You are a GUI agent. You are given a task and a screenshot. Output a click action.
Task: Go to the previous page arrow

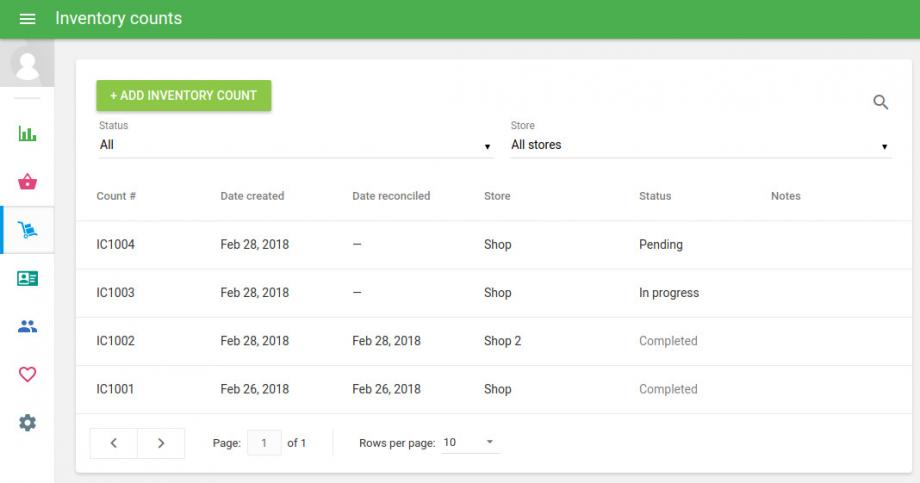[x=114, y=443]
